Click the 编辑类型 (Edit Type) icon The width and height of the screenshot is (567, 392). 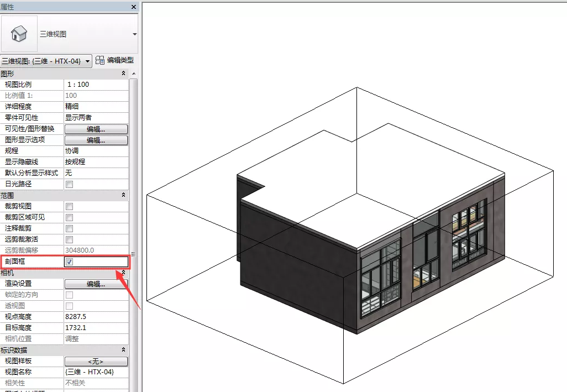[x=100, y=60]
